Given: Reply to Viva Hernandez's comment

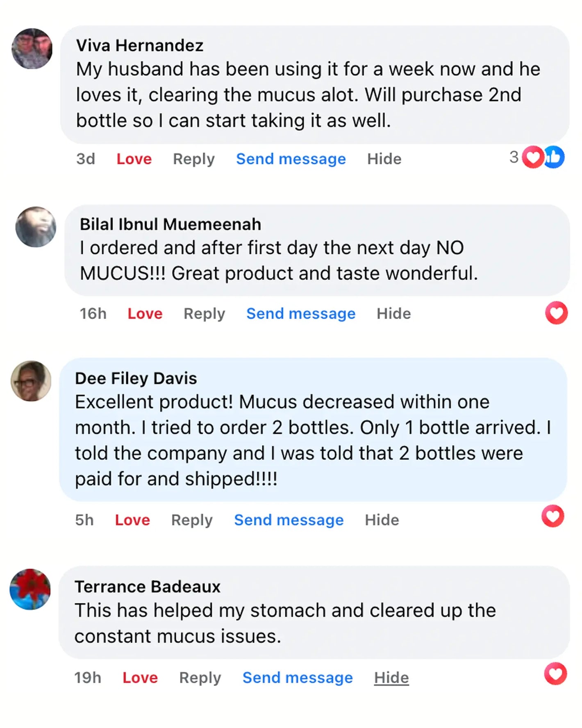Looking at the screenshot, I should [x=194, y=159].
